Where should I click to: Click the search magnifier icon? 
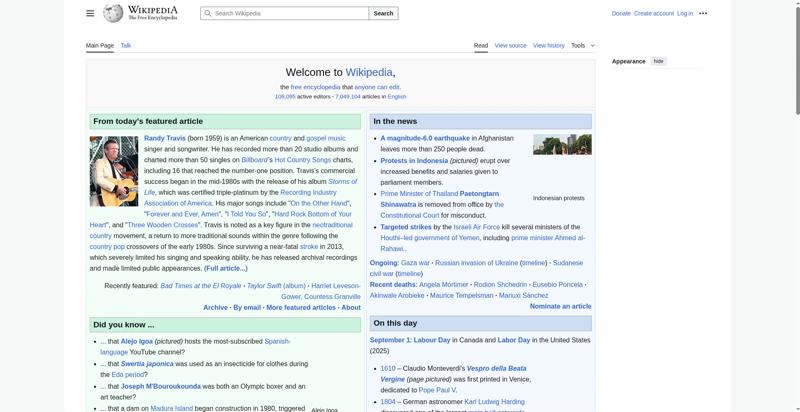207,13
